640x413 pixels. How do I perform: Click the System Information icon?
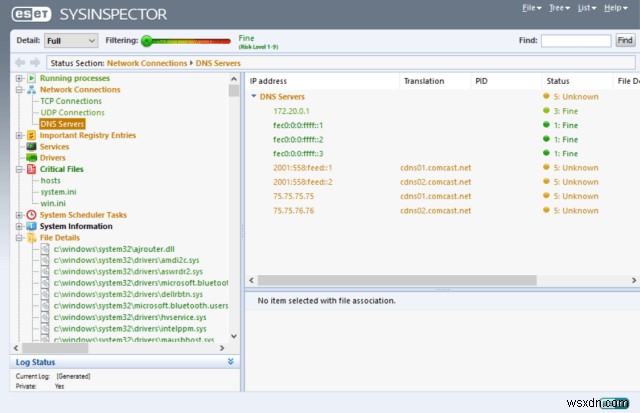(31, 226)
